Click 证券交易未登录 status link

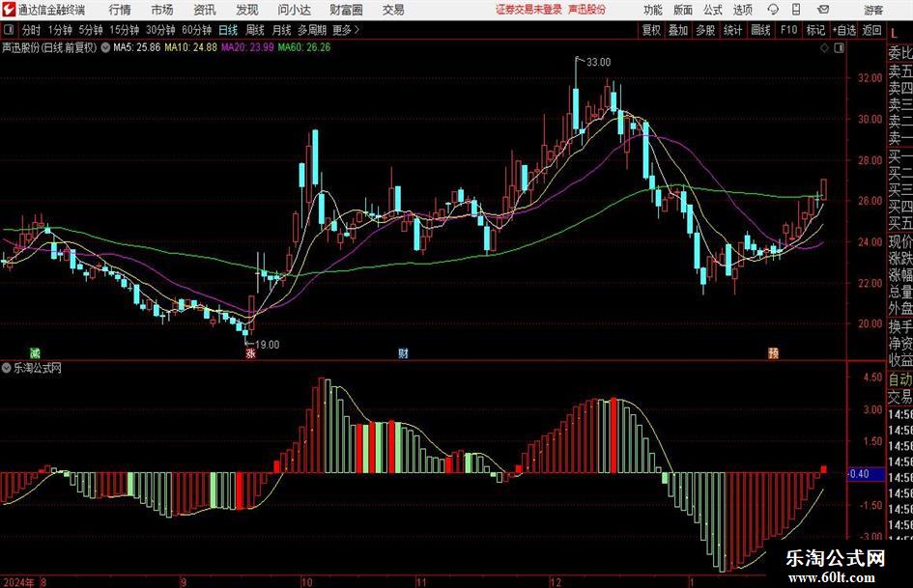[528, 10]
